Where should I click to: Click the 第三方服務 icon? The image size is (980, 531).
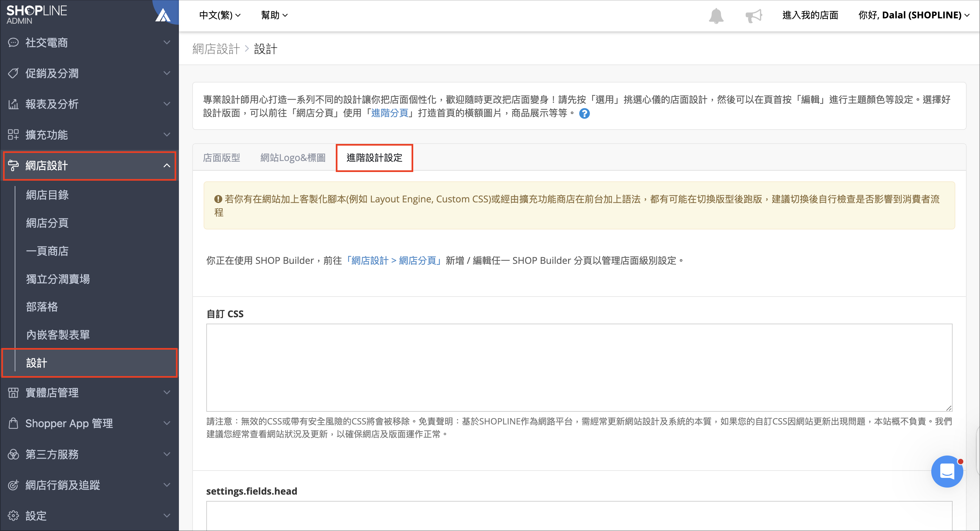[x=13, y=454]
